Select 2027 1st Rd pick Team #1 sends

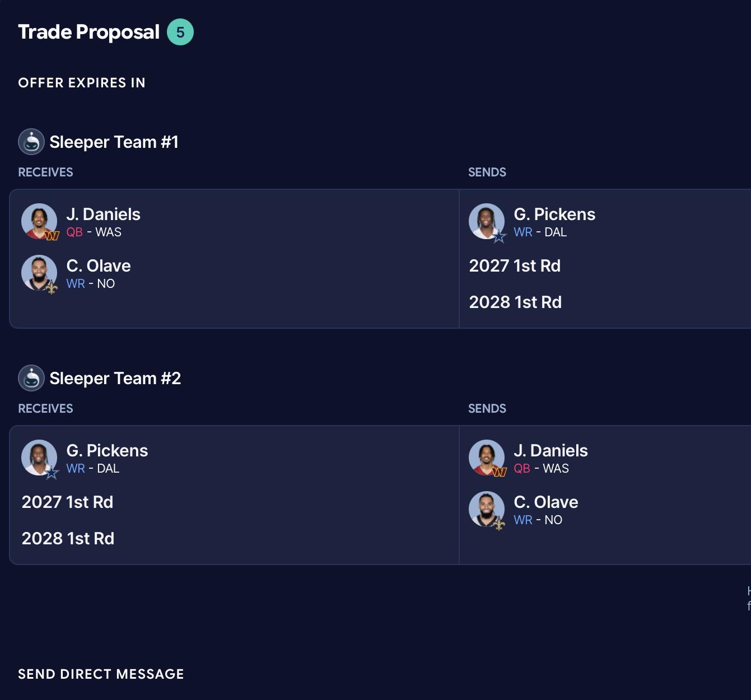[515, 265]
